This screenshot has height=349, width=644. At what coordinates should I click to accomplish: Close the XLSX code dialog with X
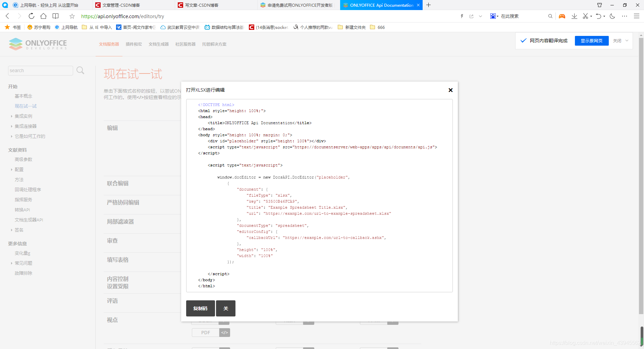pyautogui.click(x=450, y=90)
